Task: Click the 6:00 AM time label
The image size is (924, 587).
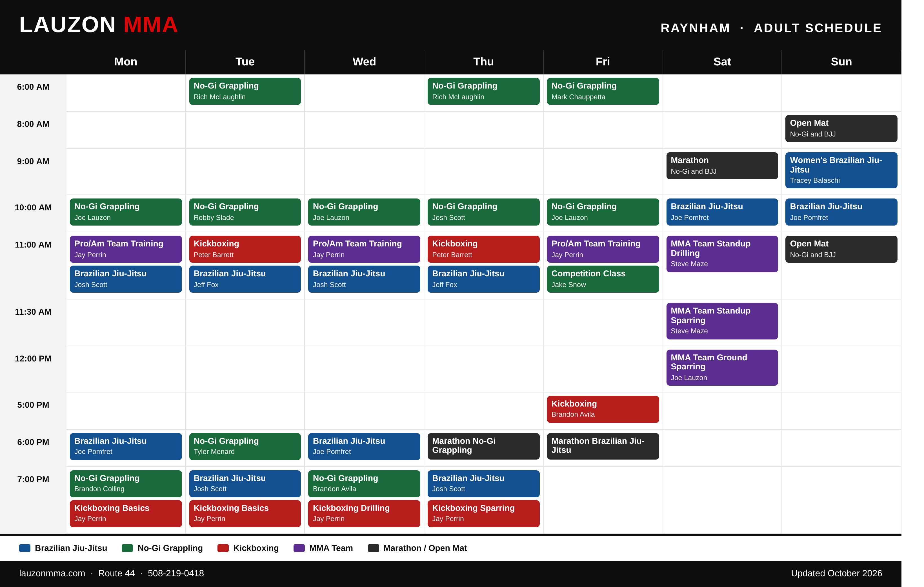Action: point(33,87)
